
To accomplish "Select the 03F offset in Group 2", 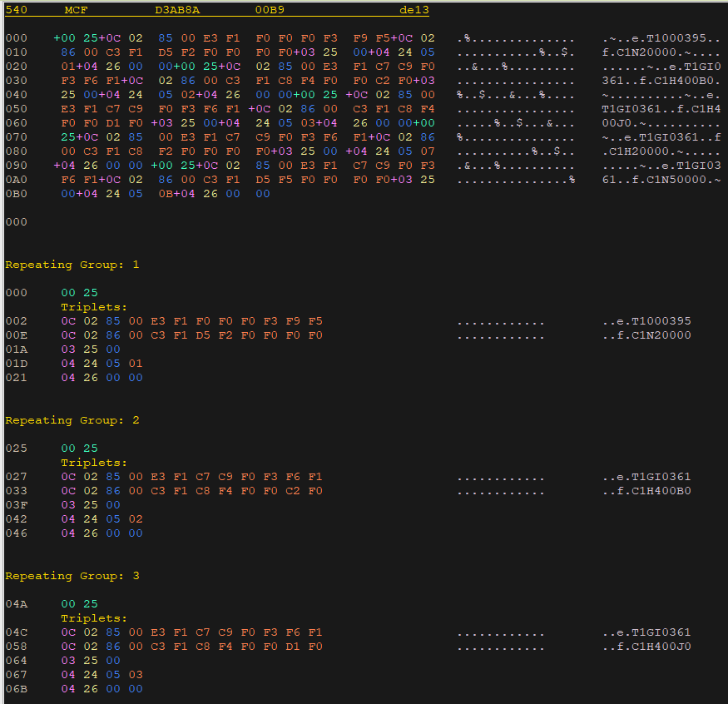I will tap(16, 505).
